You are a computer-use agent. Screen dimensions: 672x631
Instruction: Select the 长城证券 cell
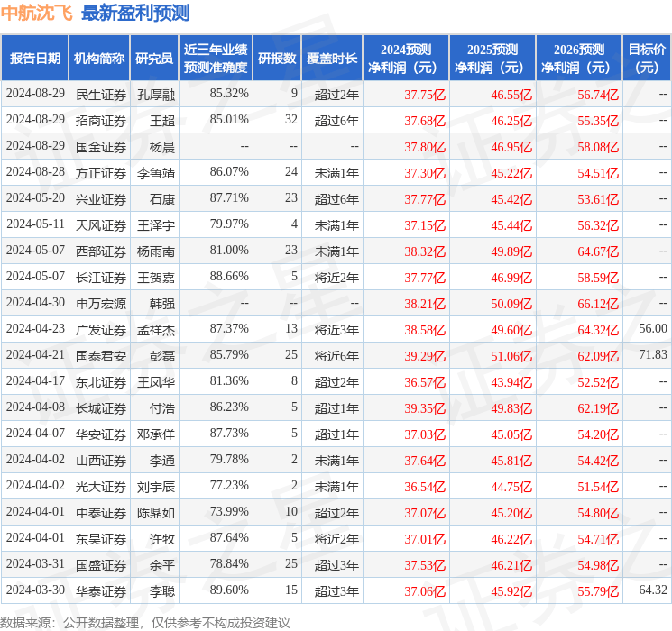point(101,408)
